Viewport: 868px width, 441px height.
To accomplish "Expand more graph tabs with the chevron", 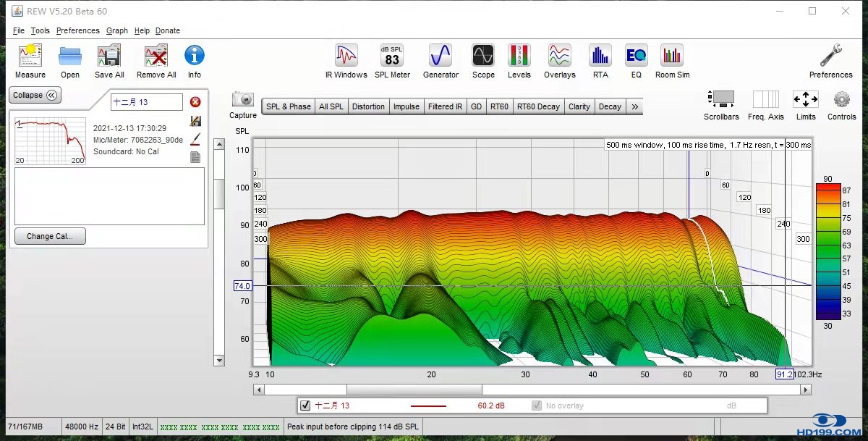I will click(634, 106).
